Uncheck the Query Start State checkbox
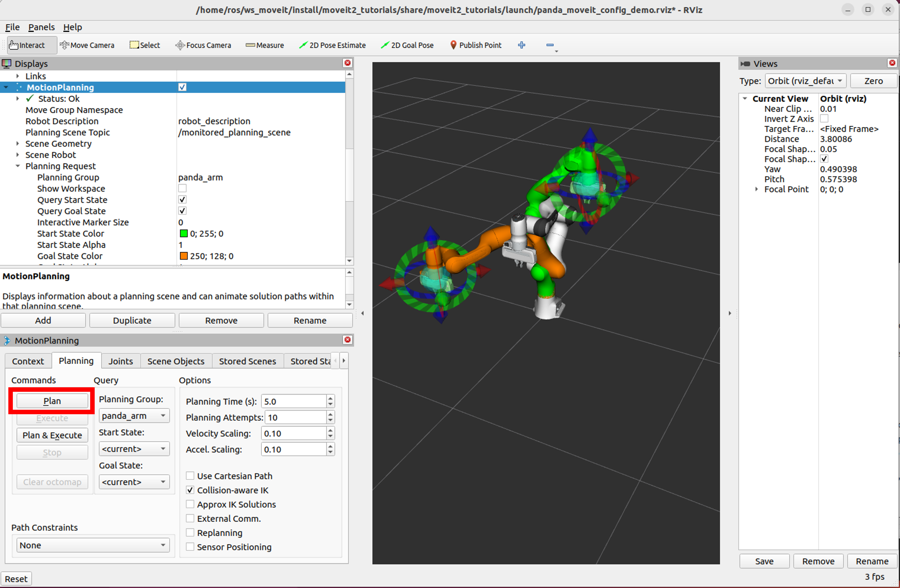 coord(182,199)
